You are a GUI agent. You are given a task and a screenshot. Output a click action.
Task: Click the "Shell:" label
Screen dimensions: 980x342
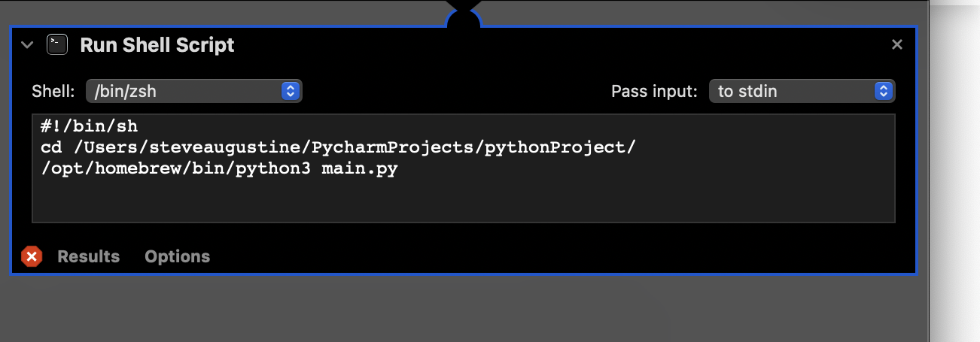click(x=53, y=92)
